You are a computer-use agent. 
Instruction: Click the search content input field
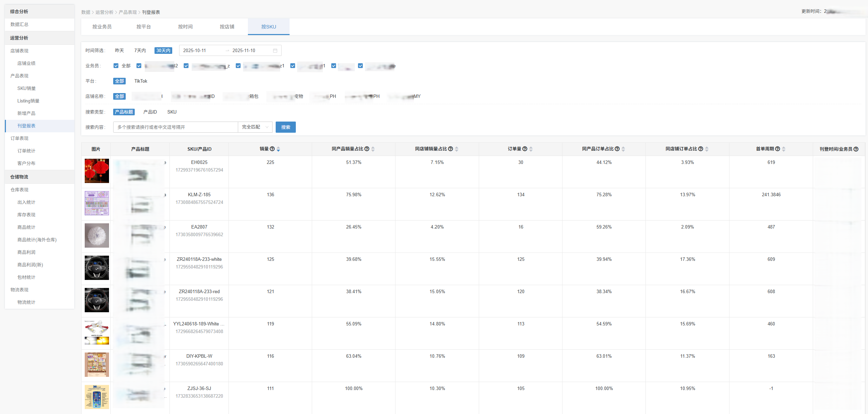tap(175, 127)
